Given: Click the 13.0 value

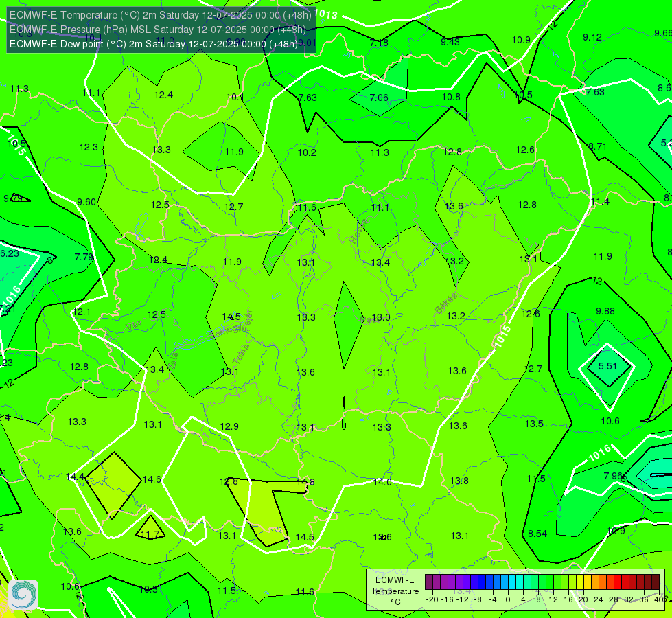Looking at the screenshot, I should 381,317.
